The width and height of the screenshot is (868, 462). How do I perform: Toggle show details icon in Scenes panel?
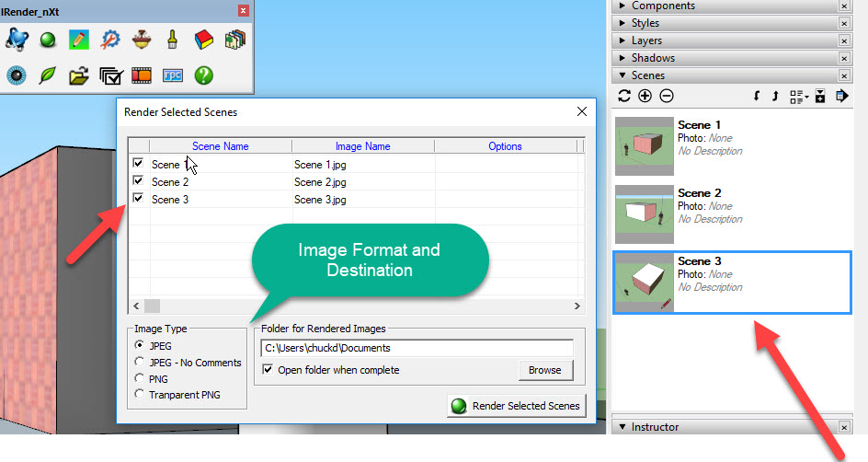coord(820,96)
